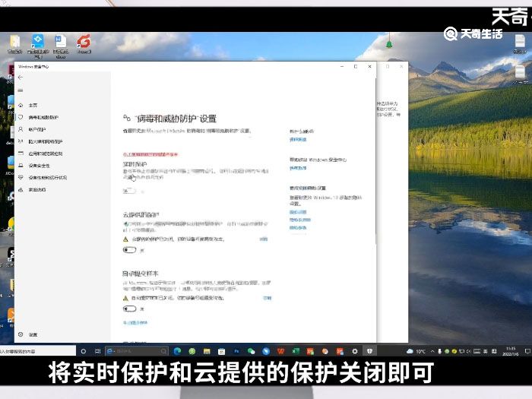Open WPS Office from taskbar
Image resolution: width=532 pixels, height=399 pixels.
[x=280, y=351]
